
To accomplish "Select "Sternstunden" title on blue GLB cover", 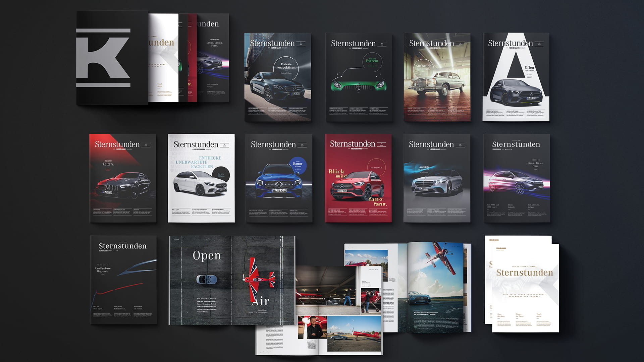I will (x=273, y=144).
